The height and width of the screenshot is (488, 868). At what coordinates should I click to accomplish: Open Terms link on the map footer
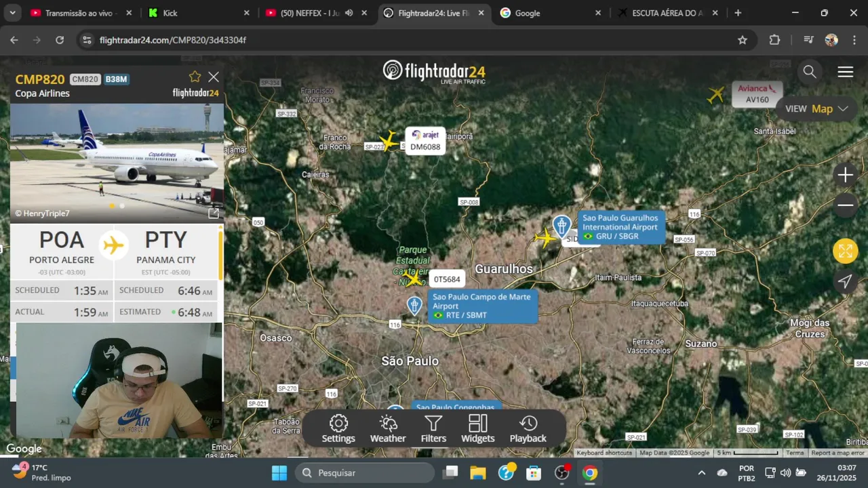[x=795, y=453]
